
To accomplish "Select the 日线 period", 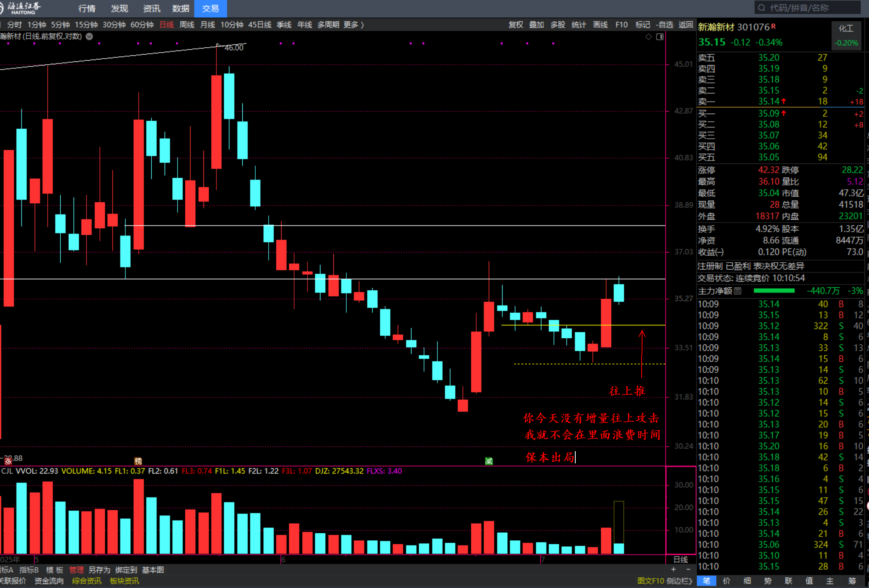I will pyautogui.click(x=167, y=25).
